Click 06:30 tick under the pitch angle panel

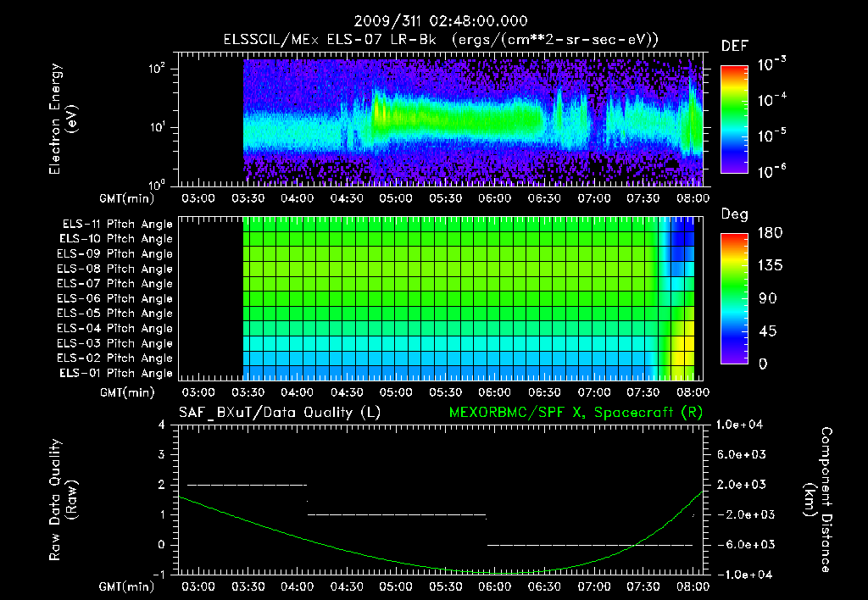tap(544, 392)
